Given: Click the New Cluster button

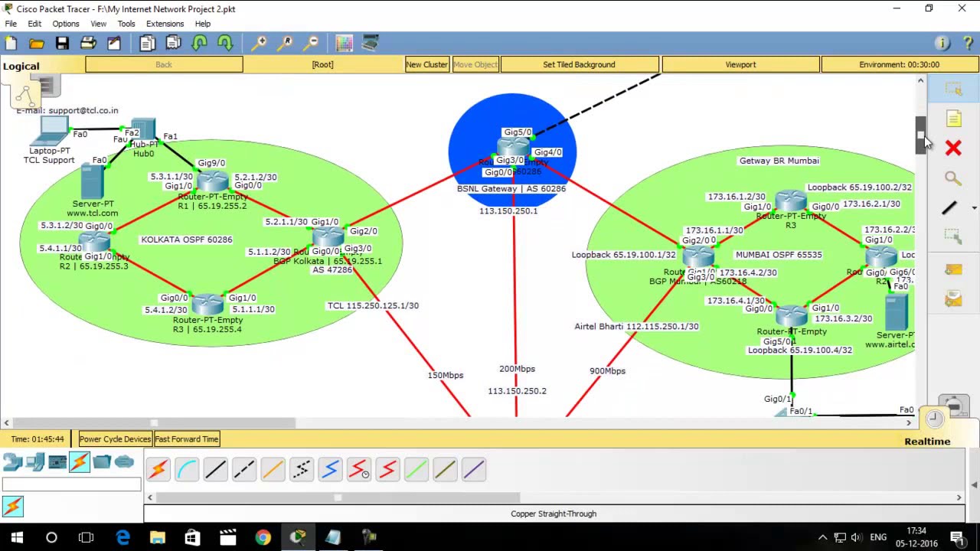Looking at the screenshot, I should [426, 65].
